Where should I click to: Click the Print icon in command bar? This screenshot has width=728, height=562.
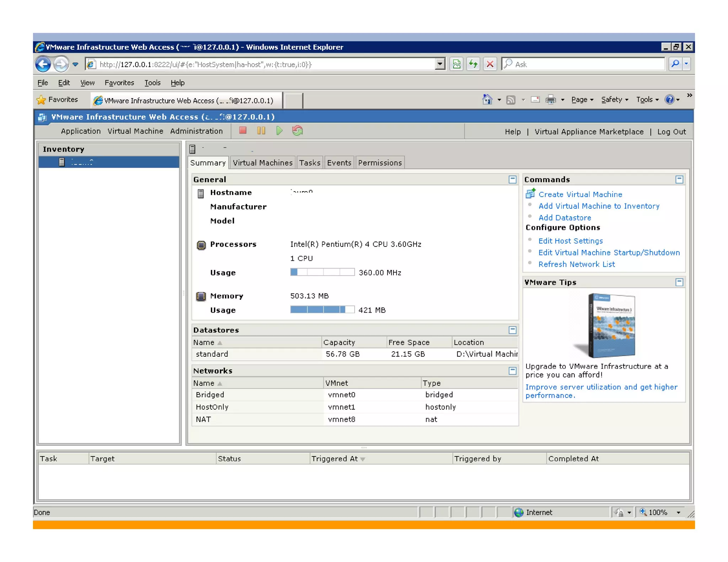pyautogui.click(x=550, y=100)
